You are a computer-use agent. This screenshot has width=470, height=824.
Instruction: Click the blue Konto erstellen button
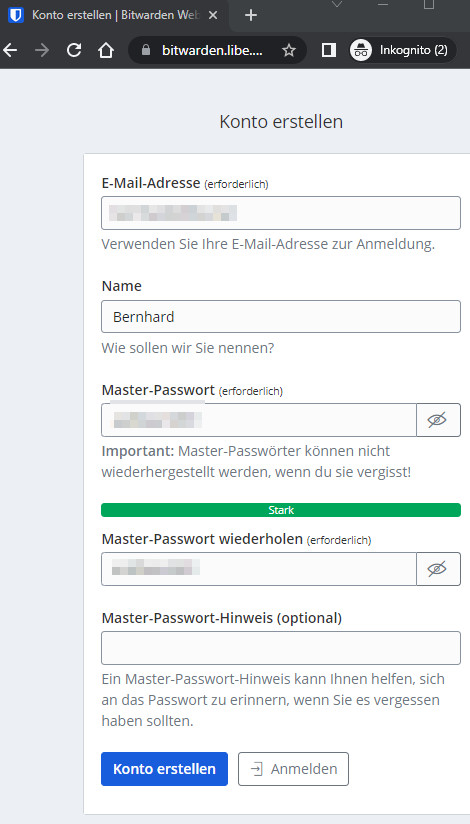(x=165, y=769)
